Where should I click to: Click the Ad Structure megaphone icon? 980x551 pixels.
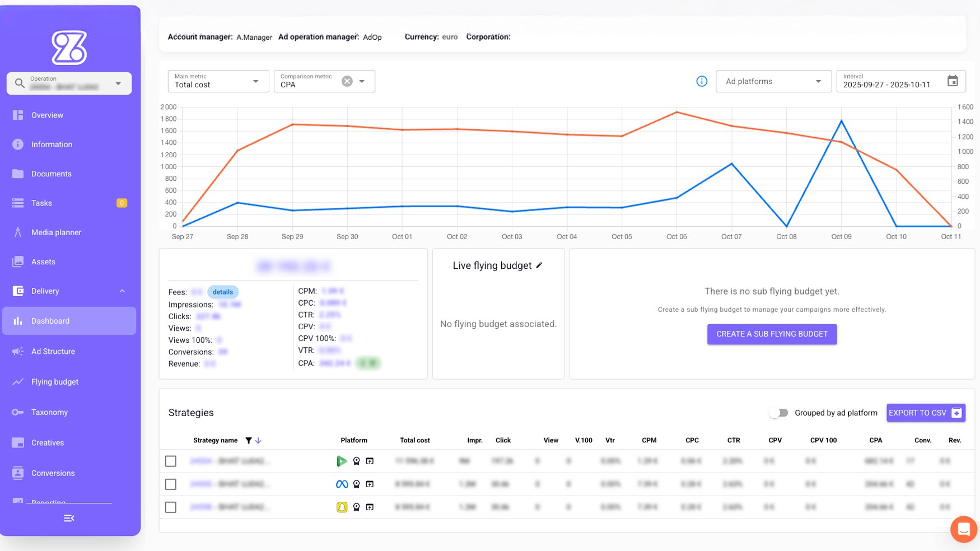click(18, 352)
